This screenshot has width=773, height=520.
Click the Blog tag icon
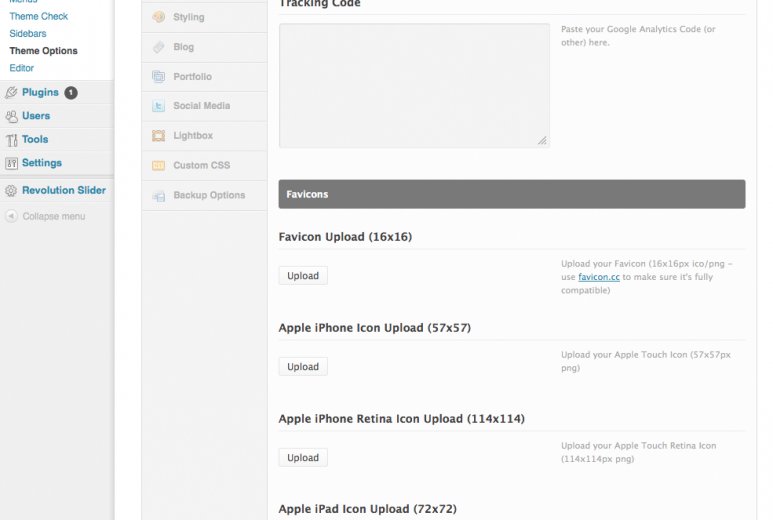tap(158, 47)
